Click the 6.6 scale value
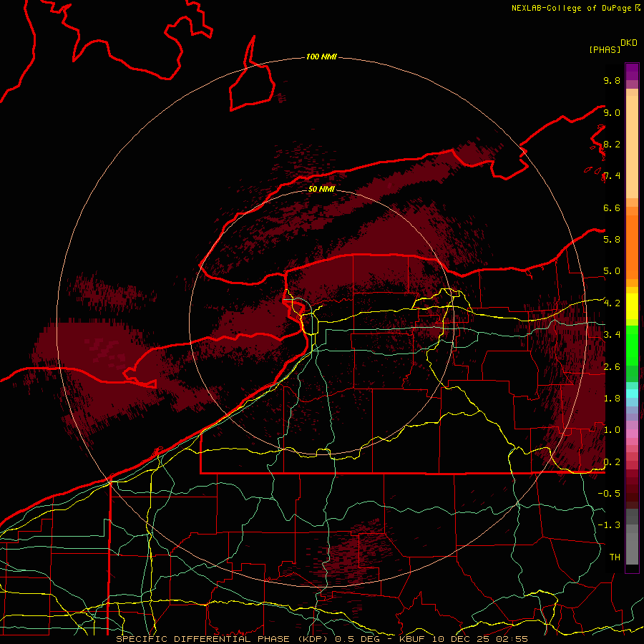This screenshot has width=644, height=644. click(x=612, y=208)
